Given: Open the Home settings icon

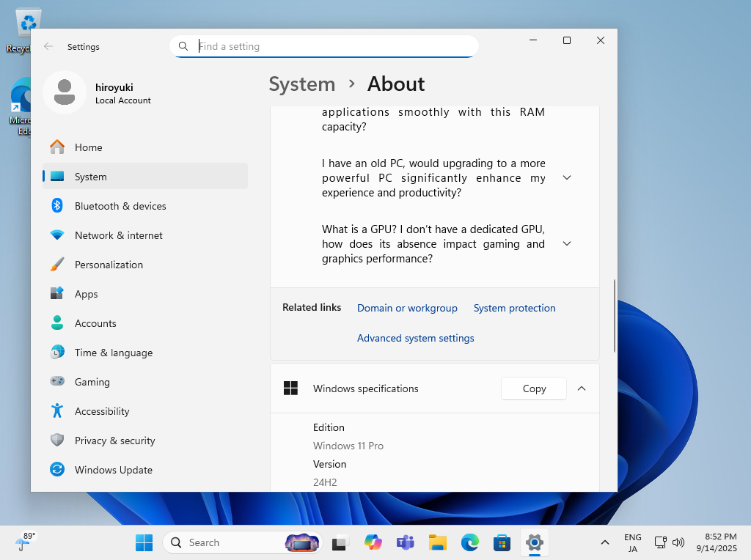Looking at the screenshot, I should [57, 147].
